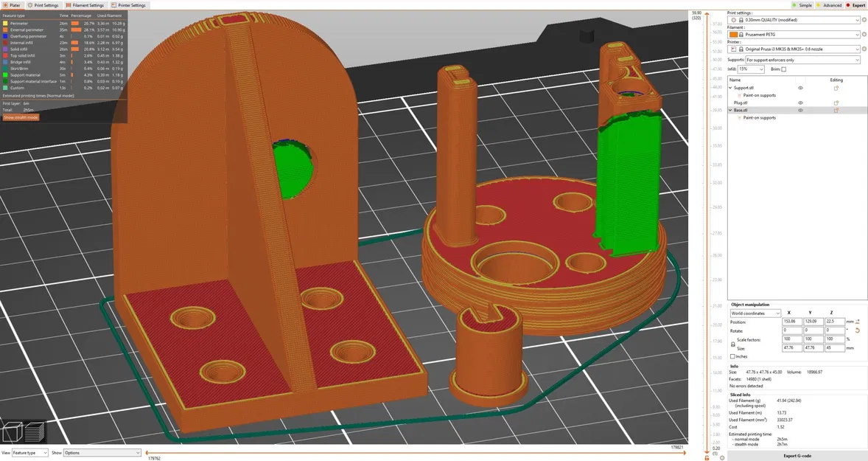Click the orange filament color swatch
This screenshot has width=868, height=461.
(733, 35)
